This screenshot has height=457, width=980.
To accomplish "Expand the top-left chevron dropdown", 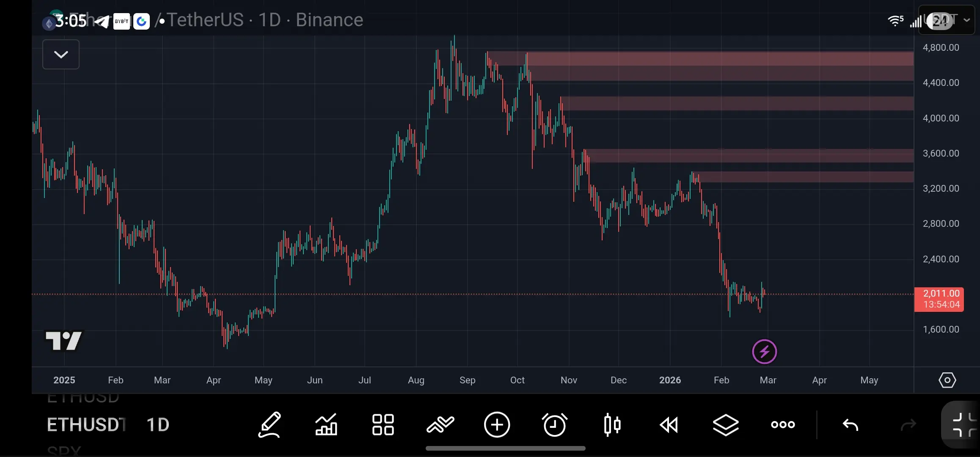I will (x=61, y=55).
